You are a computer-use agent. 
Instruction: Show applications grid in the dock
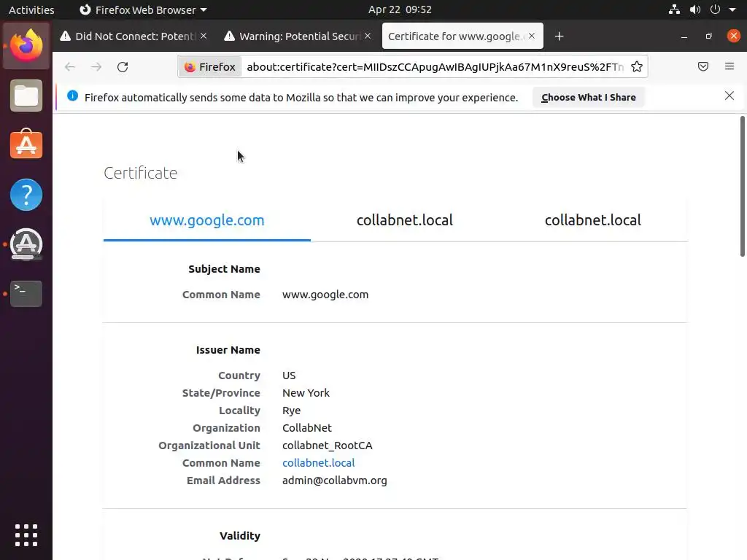[x=26, y=534]
